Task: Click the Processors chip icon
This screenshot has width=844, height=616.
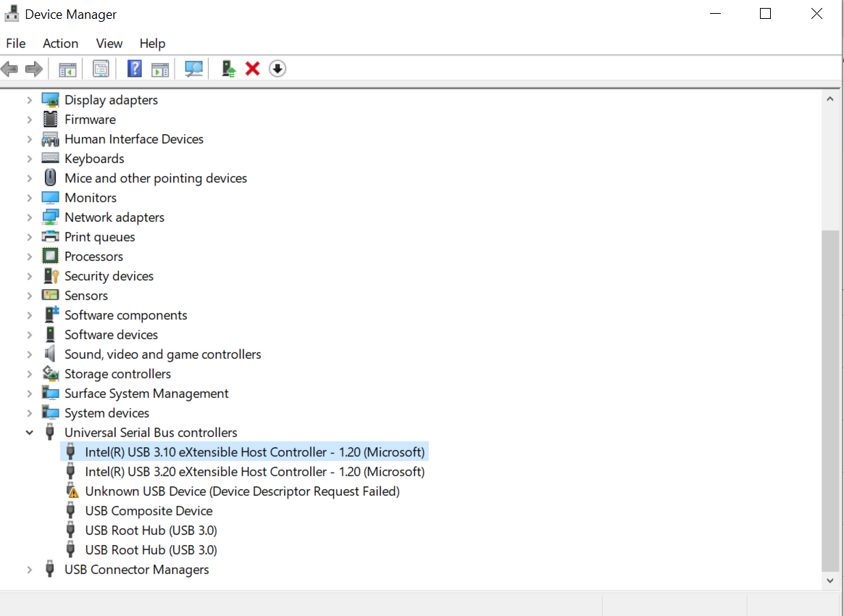Action: [x=50, y=257]
